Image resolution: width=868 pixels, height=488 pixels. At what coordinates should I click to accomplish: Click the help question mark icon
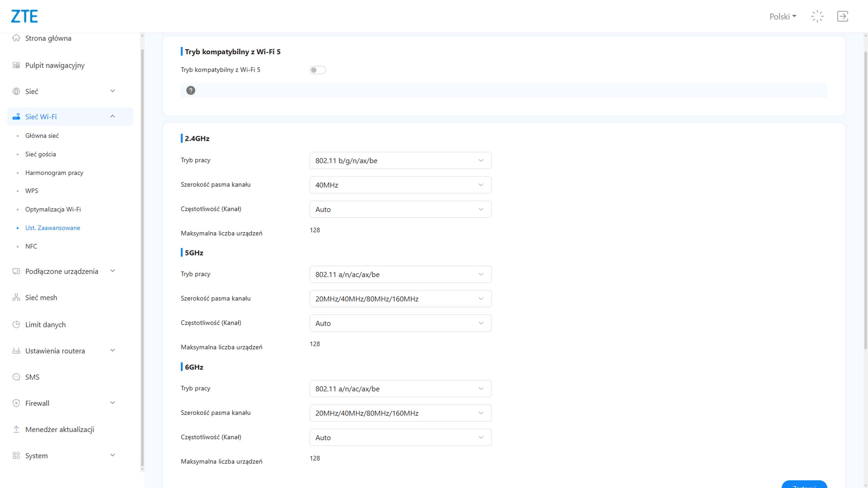[x=191, y=90]
